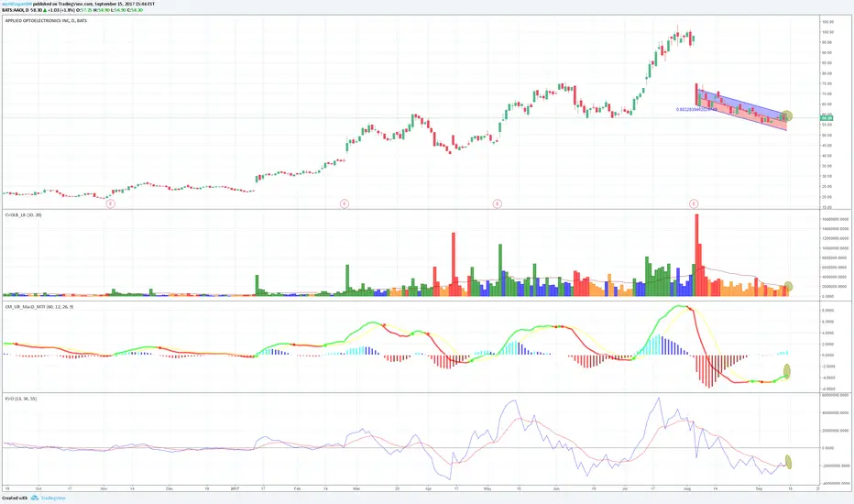Viewport: 854px width, 504px height.
Task: Select the APPLIED OPTOELECTRONICS INC chart title
Action: pos(46,21)
